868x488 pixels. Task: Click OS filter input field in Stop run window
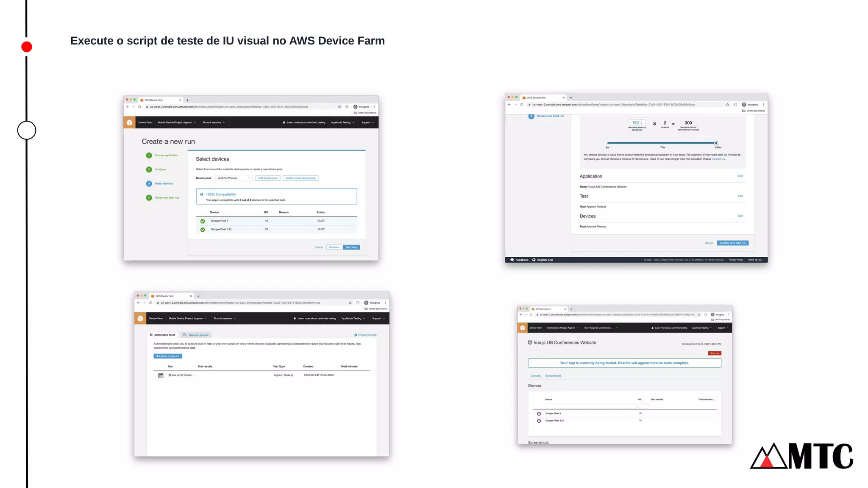[644, 406]
